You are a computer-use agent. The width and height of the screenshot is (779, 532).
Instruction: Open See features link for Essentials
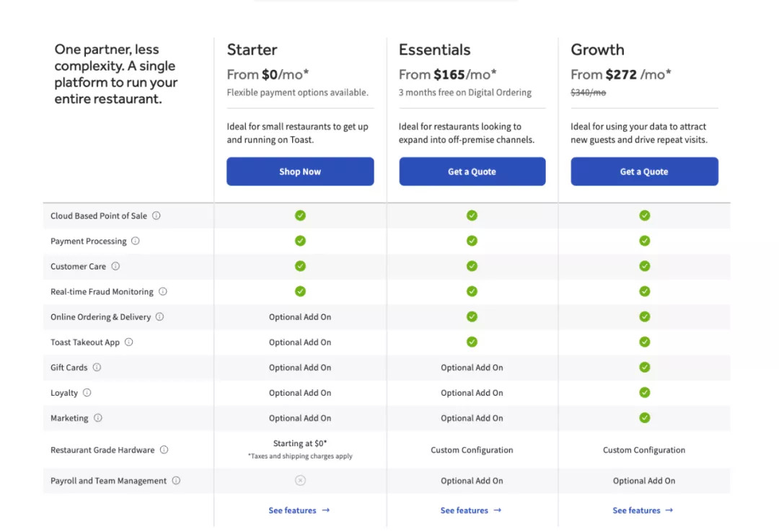point(471,510)
